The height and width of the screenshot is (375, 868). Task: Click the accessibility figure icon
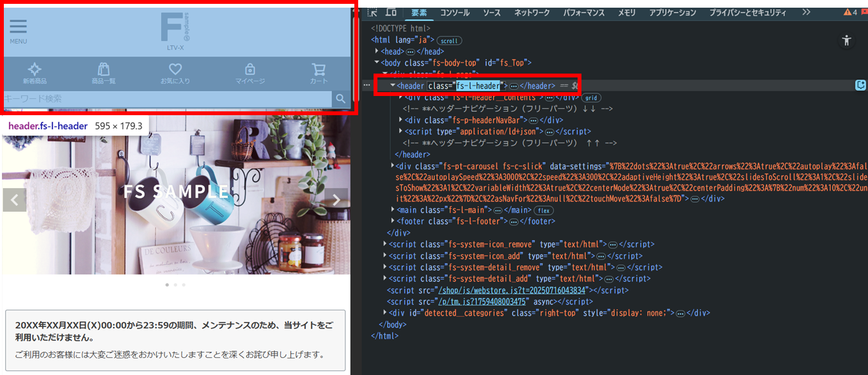(847, 40)
